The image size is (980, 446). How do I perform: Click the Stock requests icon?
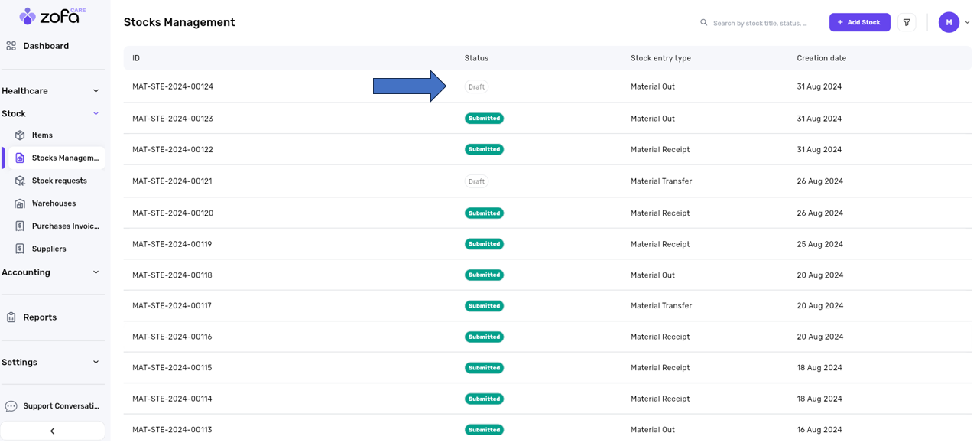click(20, 181)
